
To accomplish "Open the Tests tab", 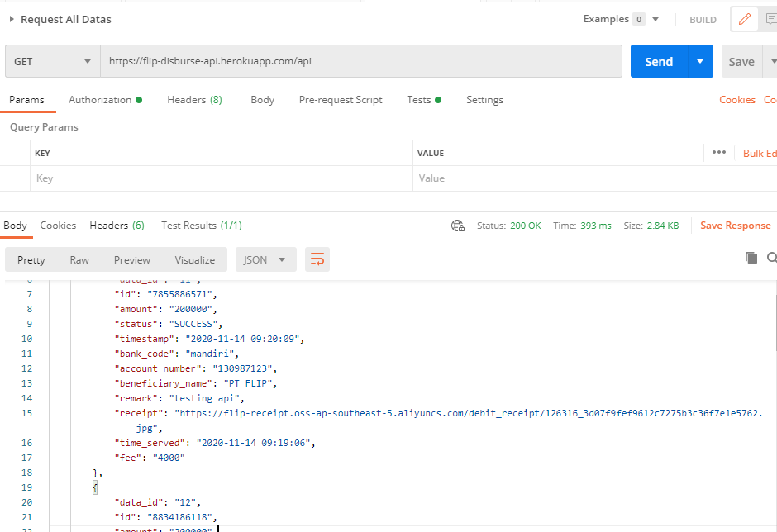I will (424, 100).
